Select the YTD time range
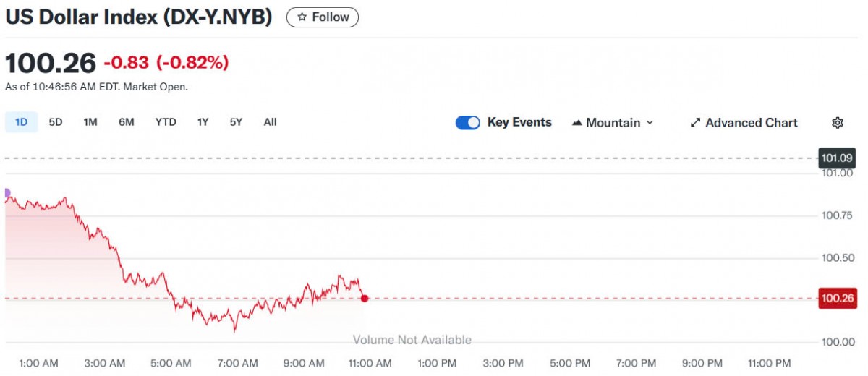This screenshot has width=868, height=376. coord(166,122)
